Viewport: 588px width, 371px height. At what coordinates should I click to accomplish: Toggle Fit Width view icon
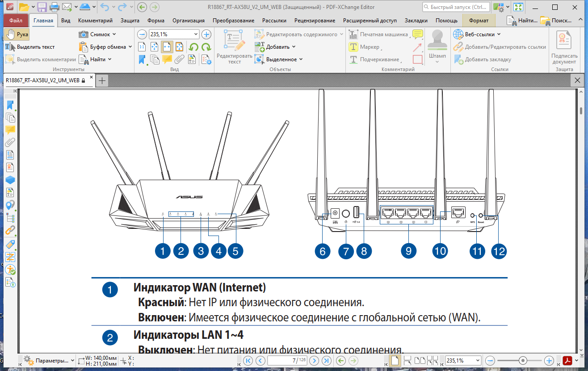click(x=167, y=47)
